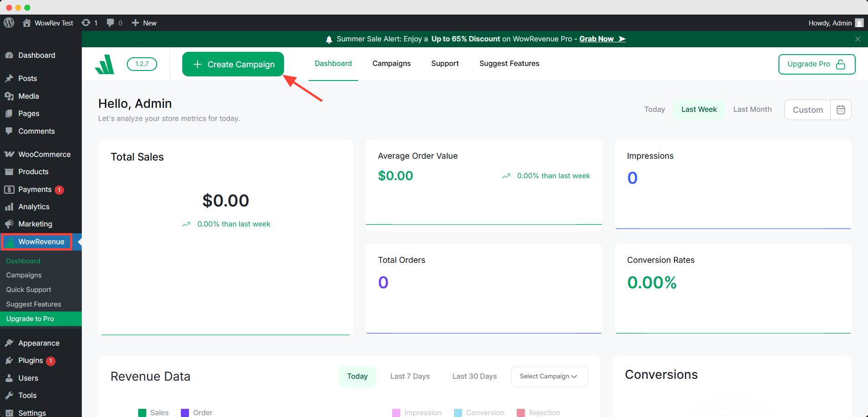Click the Pages sidebar icon
The image size is (868, 417).
[9, 113]
